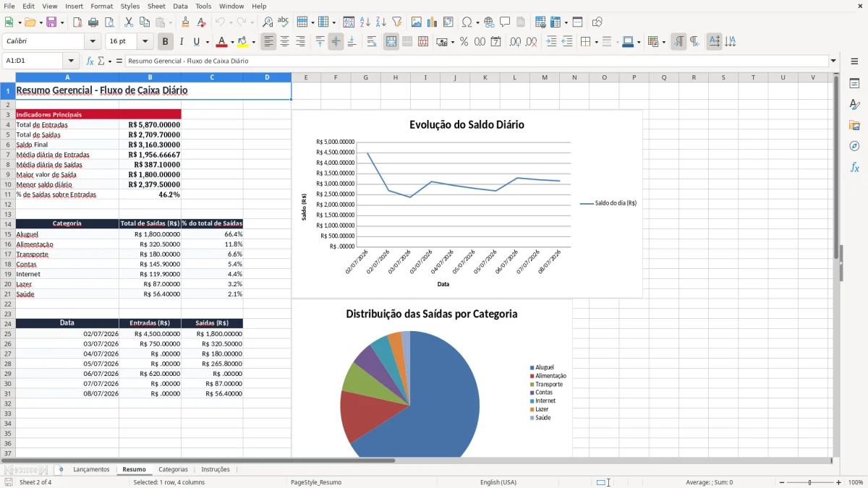
Task: Expand the Background Color dropdown arrow
Action: pos(253,42)
